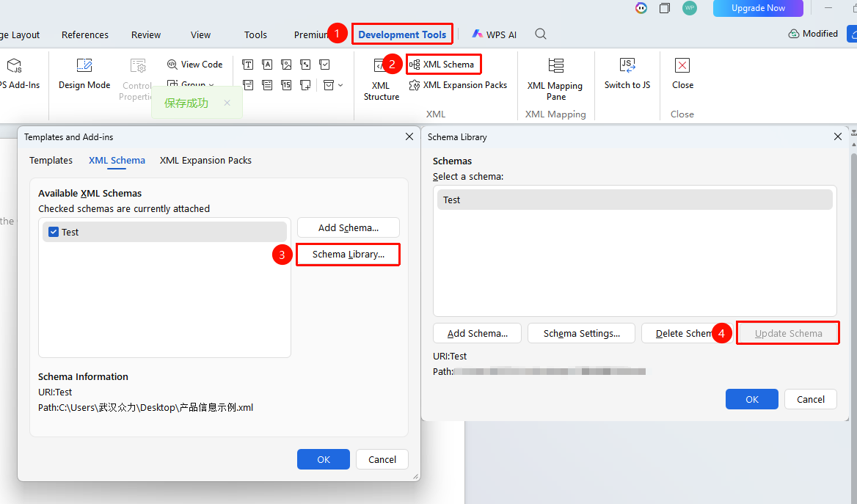Insert a checkbox content control
Image resolution: width=857 pixels, height=504 pixels.
tap(324, 65)
